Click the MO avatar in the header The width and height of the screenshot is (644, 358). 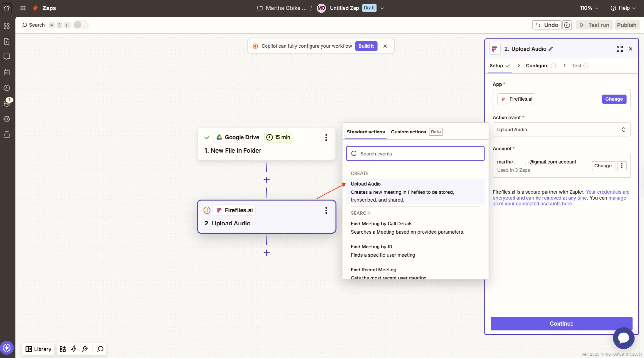pos(321,8)
